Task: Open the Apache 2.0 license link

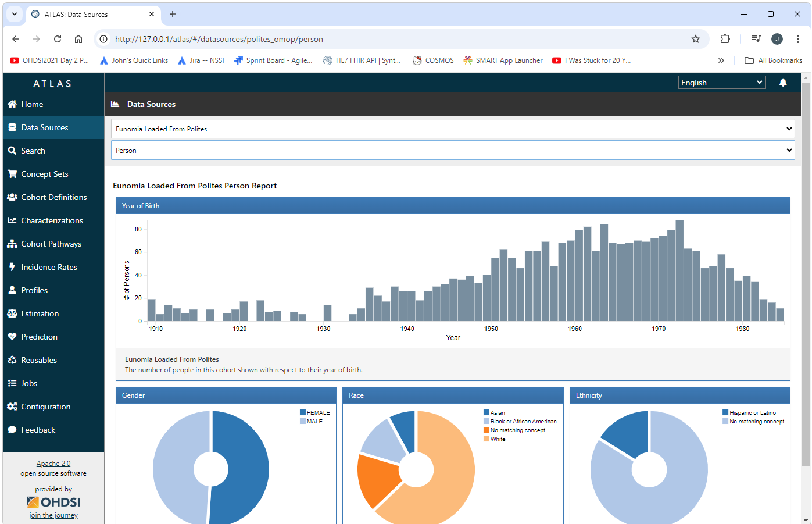Action: 53,464
